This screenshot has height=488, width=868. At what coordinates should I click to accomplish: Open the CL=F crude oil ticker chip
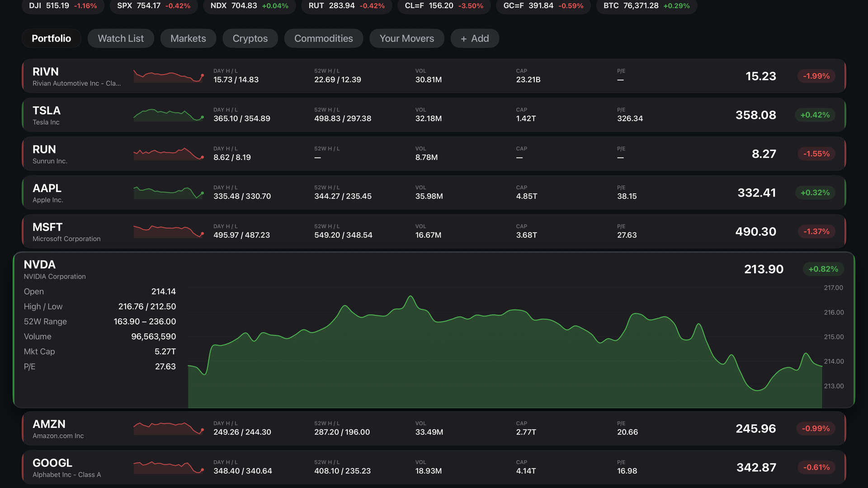[444, 6]
